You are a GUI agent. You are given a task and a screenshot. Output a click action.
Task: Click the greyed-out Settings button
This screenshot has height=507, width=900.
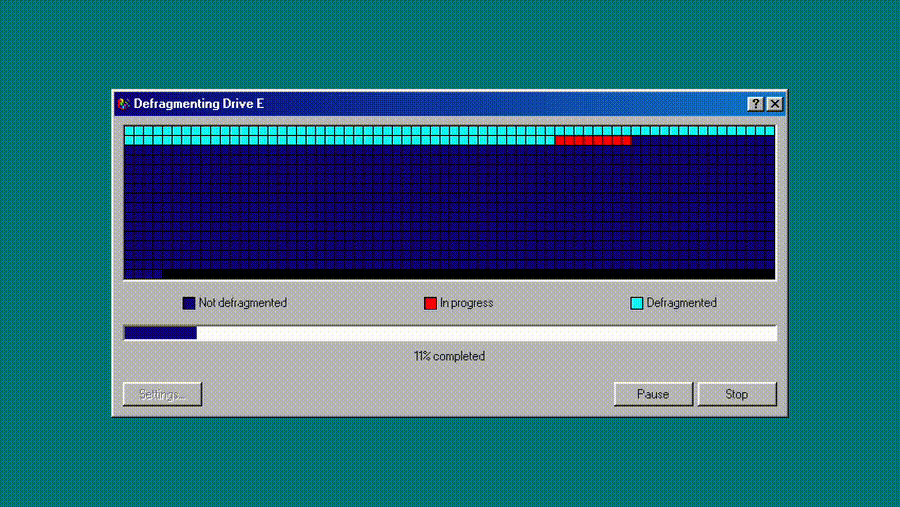click(162, 394)
